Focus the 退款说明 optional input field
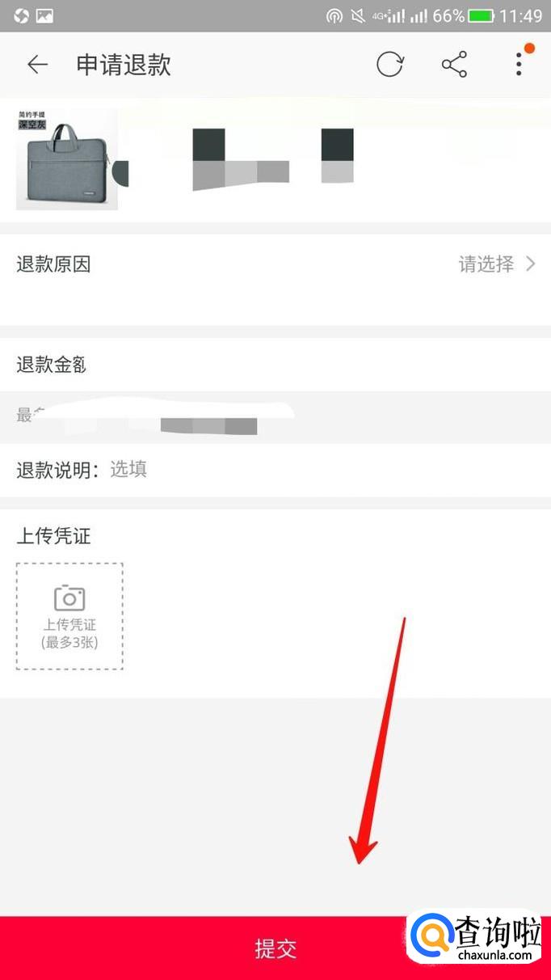 pyautogui.click(x=323, y=469)
